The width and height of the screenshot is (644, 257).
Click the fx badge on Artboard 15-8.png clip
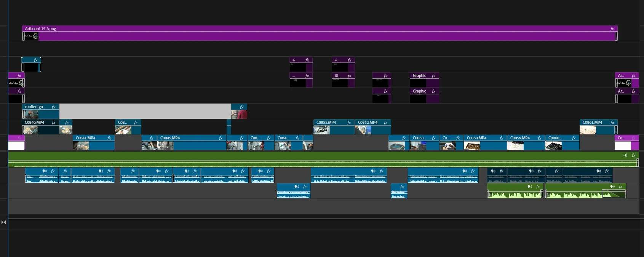(612, 29)
